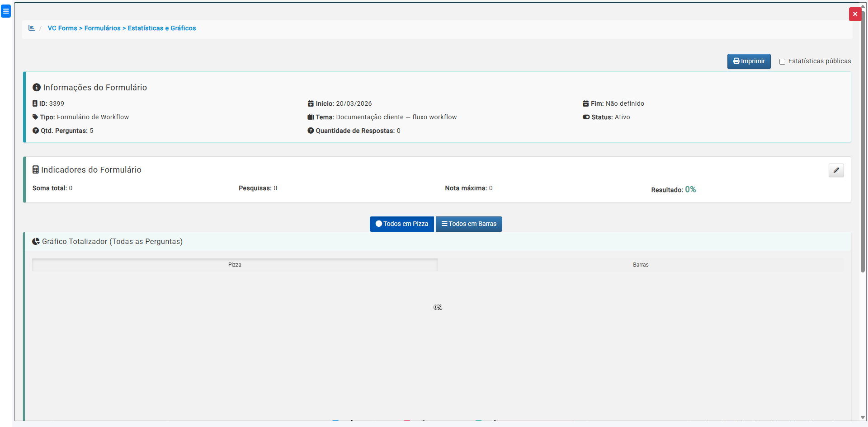
Task: Click the toggle icon next to Status
Action: pyautogui.click(x=586, y=117)
